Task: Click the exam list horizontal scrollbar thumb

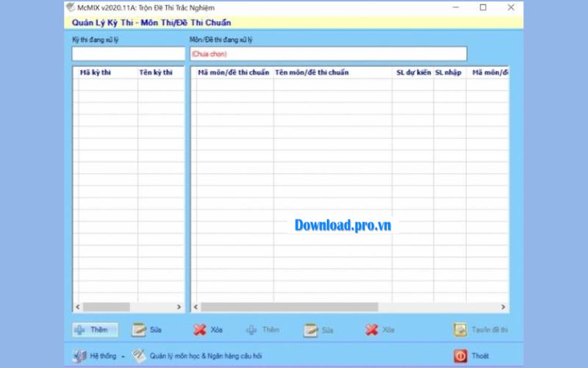Action: (x=107, y=307)
